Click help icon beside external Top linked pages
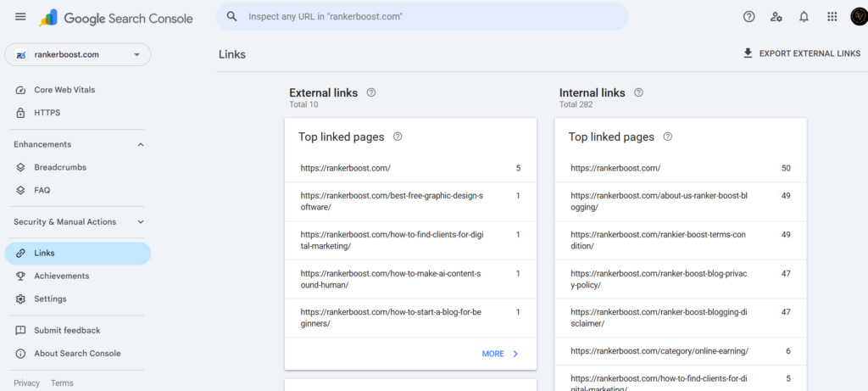Viewport: 868px width, 391px height. pos(398,137)
